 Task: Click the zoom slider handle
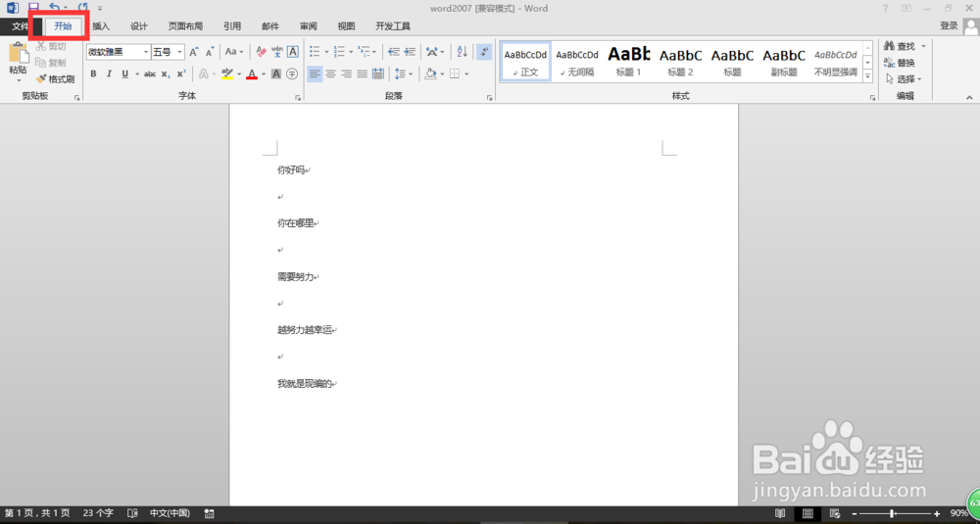pyautogui.click(x=891, y=513)
